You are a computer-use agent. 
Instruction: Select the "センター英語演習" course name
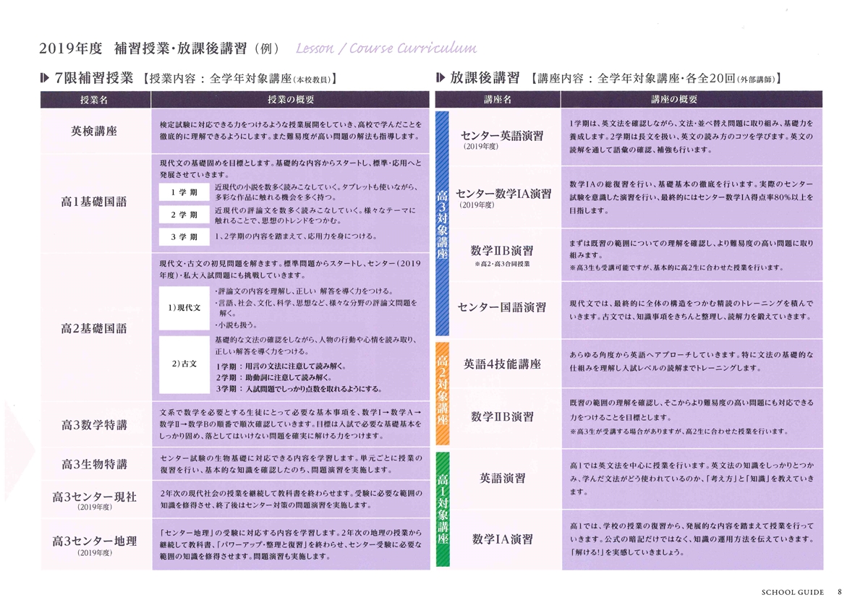[x=502, y=135]
